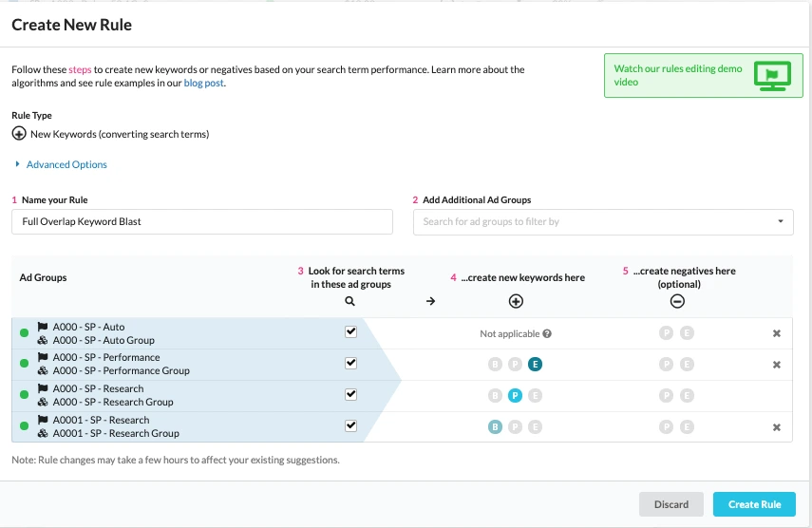The width and height of the screenshot is (812, 528).
Task: Open the steps link
Action: 80,70
